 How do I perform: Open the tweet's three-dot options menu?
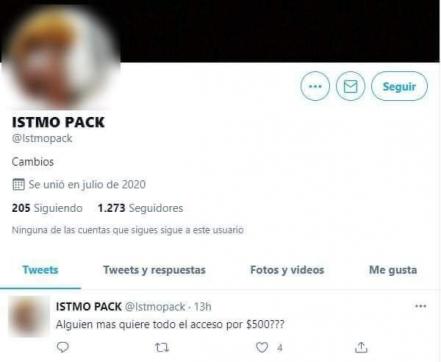[420, 306]
